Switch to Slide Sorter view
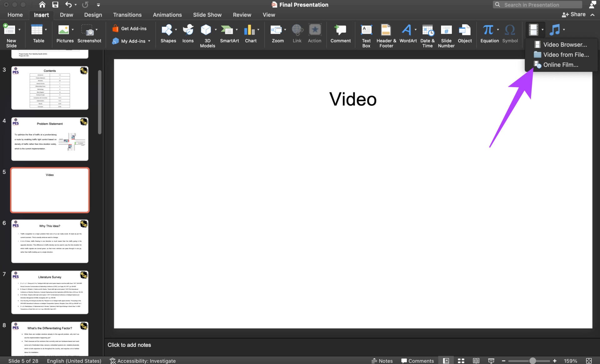 pos(461,361)
